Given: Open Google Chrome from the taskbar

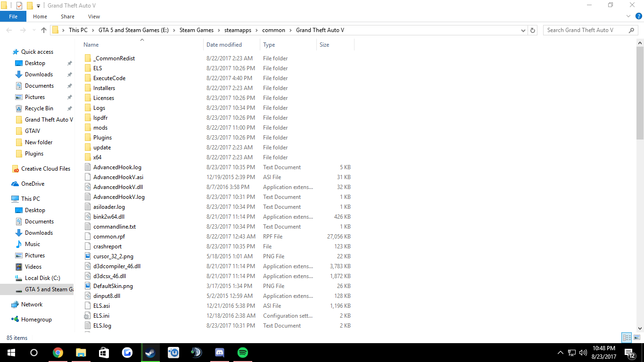Looking at the screenshot, I should coord(58,353).
